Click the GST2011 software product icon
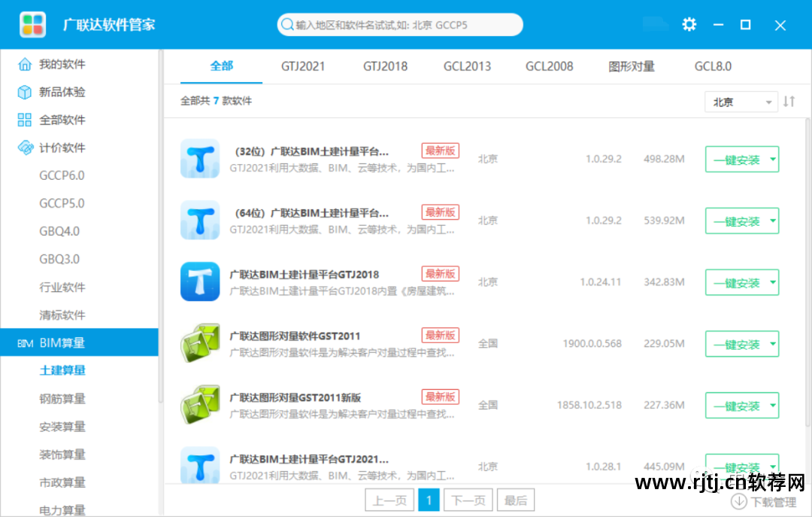This screenshot has width=812, height=517. point(200,342)
